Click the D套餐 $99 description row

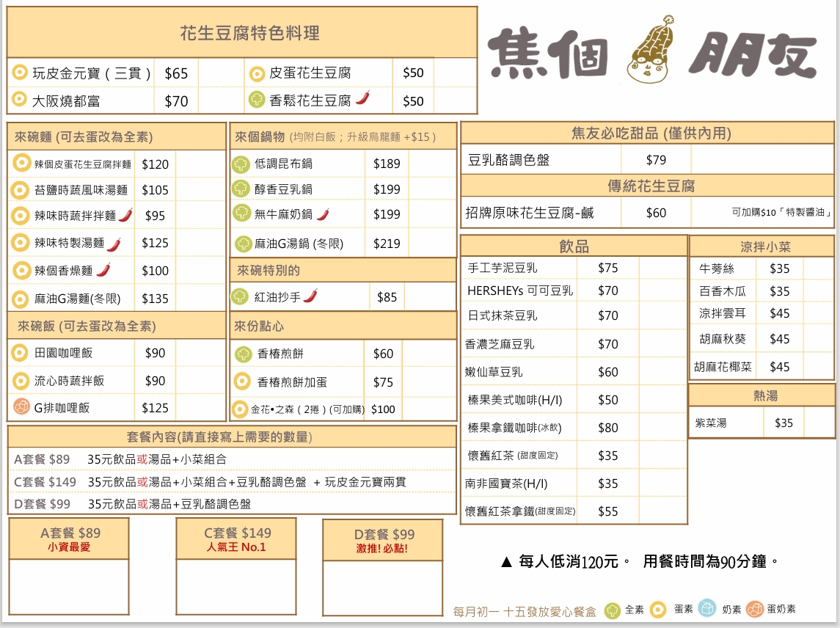[x=231, y=504]
